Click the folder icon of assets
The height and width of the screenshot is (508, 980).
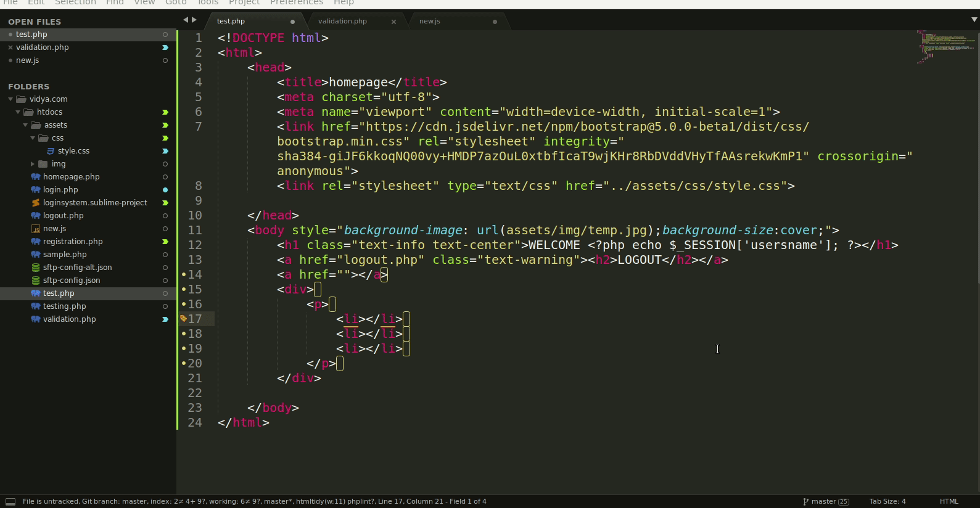click(36, 125)
